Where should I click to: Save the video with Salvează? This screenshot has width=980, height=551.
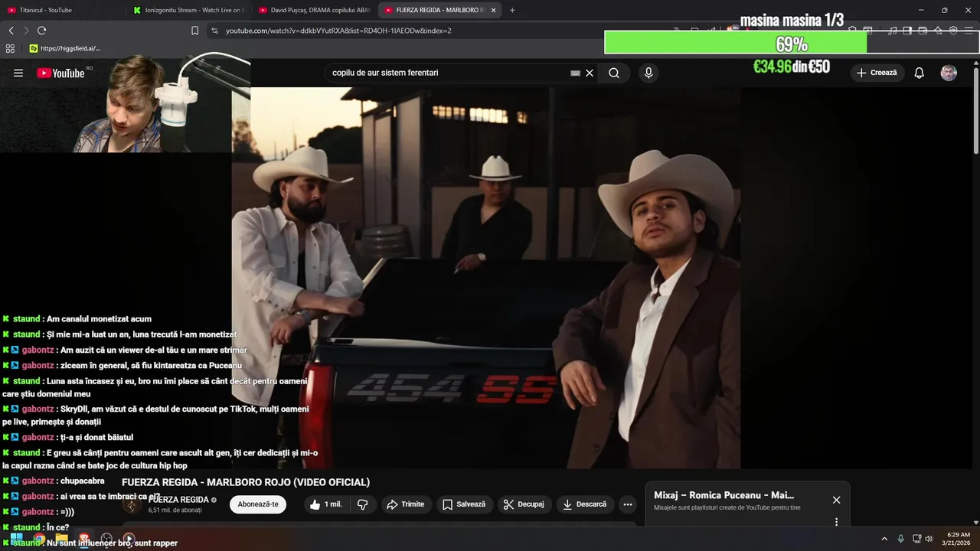click(x=464, y=504)
